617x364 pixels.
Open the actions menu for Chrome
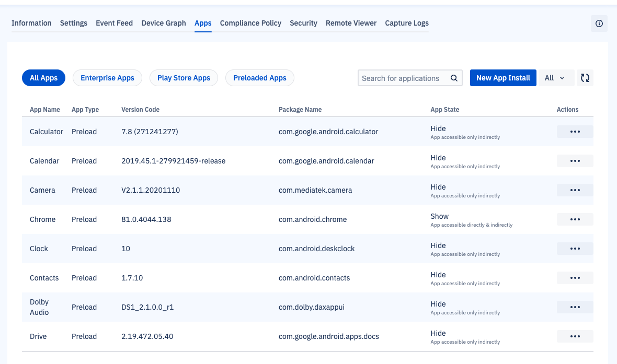(575, 219)
